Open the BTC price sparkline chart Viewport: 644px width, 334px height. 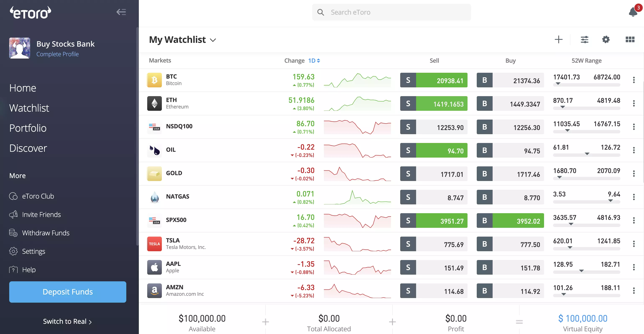point(357,80)
